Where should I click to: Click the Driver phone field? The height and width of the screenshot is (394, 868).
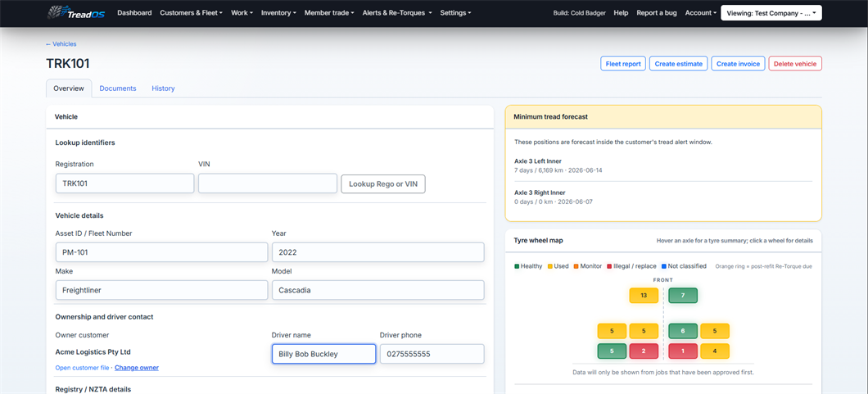[x=432, y=354]
